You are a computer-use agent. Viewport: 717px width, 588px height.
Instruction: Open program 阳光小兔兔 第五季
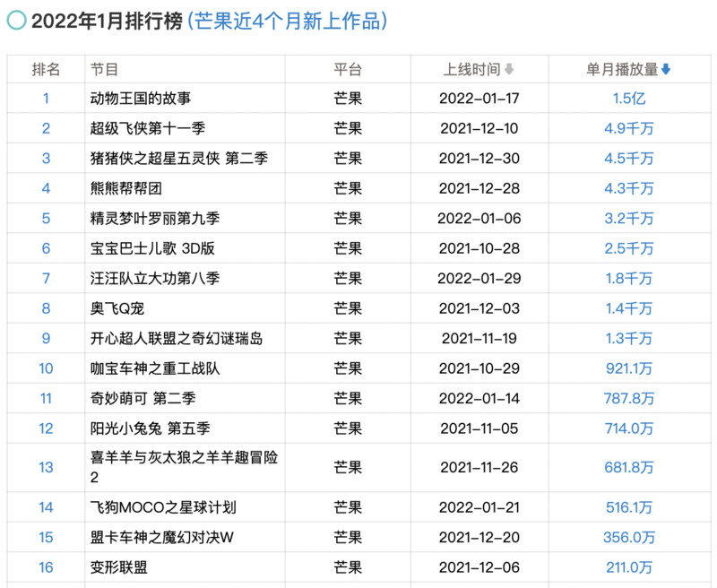(150, 428)
